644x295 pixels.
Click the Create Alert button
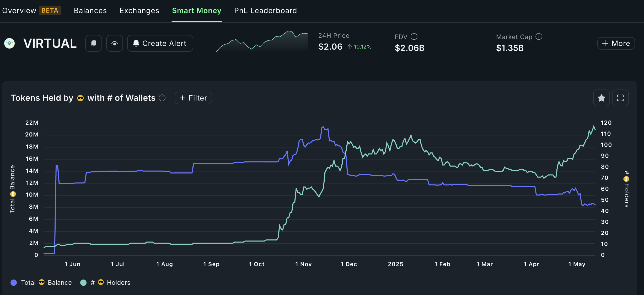[x=160, y=43]
